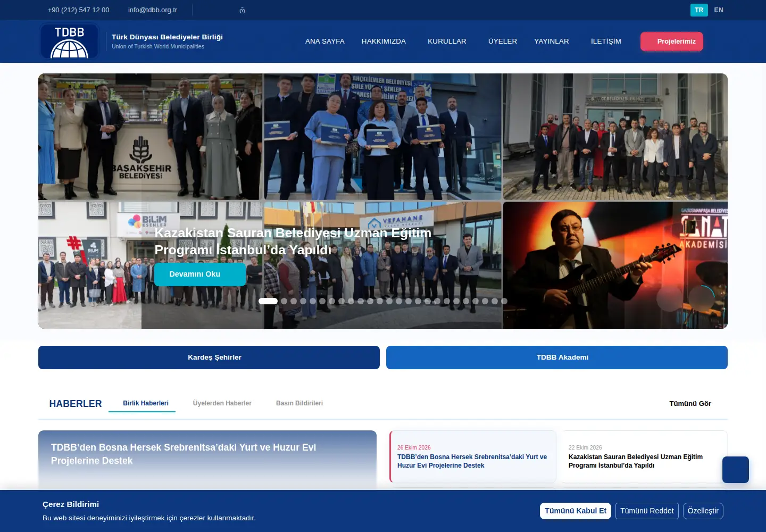Switch language to EN
Image resolution: width=766 pixels, height=532 pixels.
[x=719, y=10]
